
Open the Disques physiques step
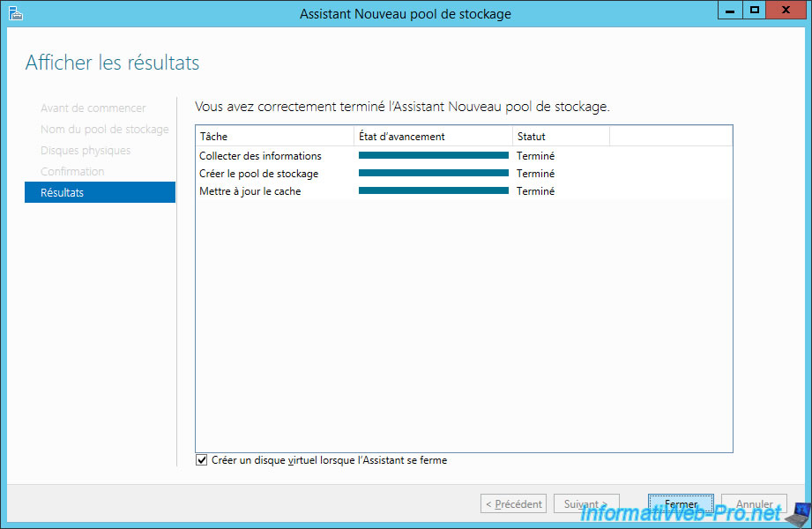pyautogui.click(x=86, y=150)
